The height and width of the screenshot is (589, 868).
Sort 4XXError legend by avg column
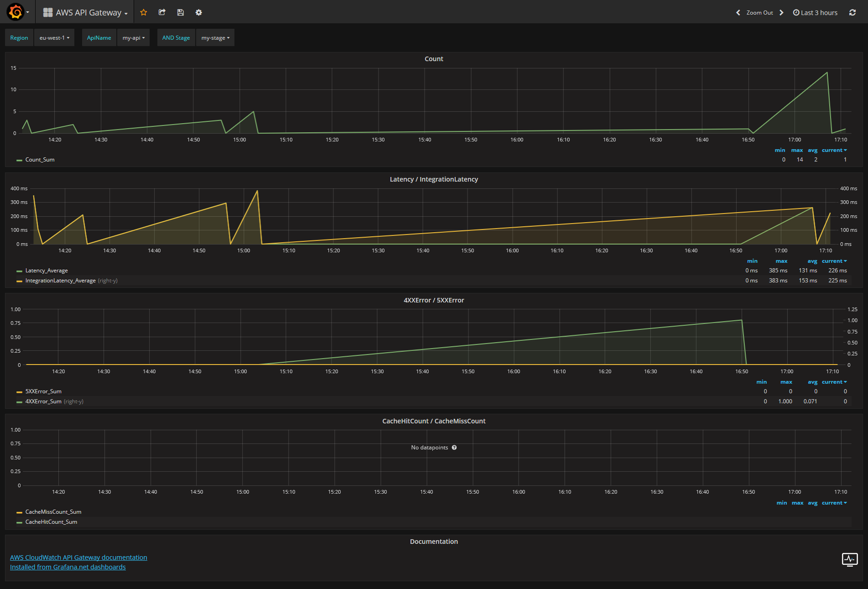(812, 382)
